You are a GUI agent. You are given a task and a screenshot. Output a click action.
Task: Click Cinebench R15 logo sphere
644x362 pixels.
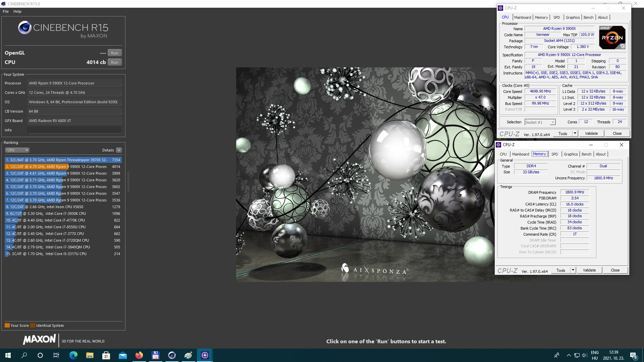click(25, 27)
